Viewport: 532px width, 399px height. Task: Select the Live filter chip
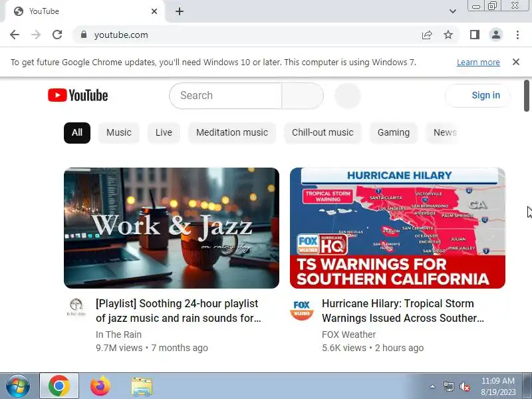coord(164,132)
